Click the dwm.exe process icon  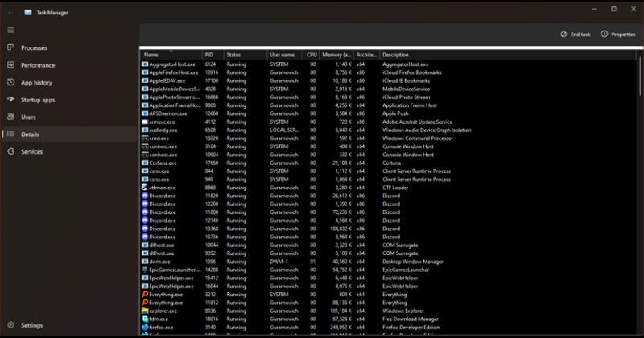point(145,262)
